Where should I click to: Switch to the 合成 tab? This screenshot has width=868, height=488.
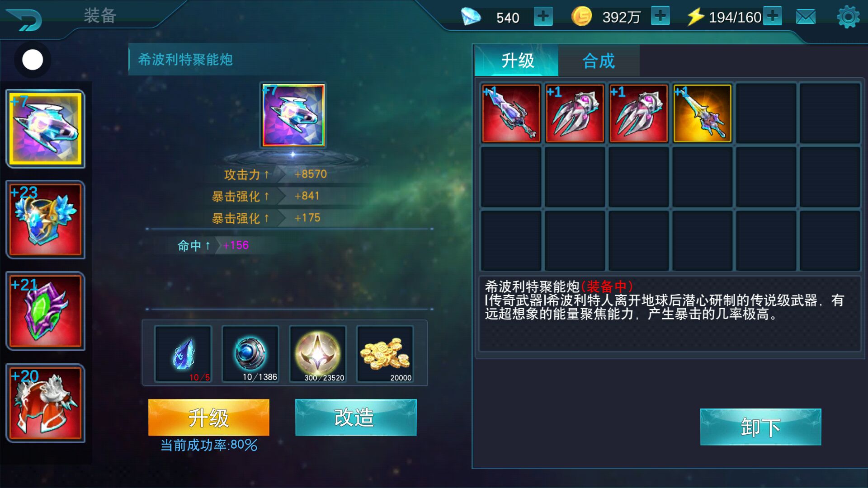[599, 60]
